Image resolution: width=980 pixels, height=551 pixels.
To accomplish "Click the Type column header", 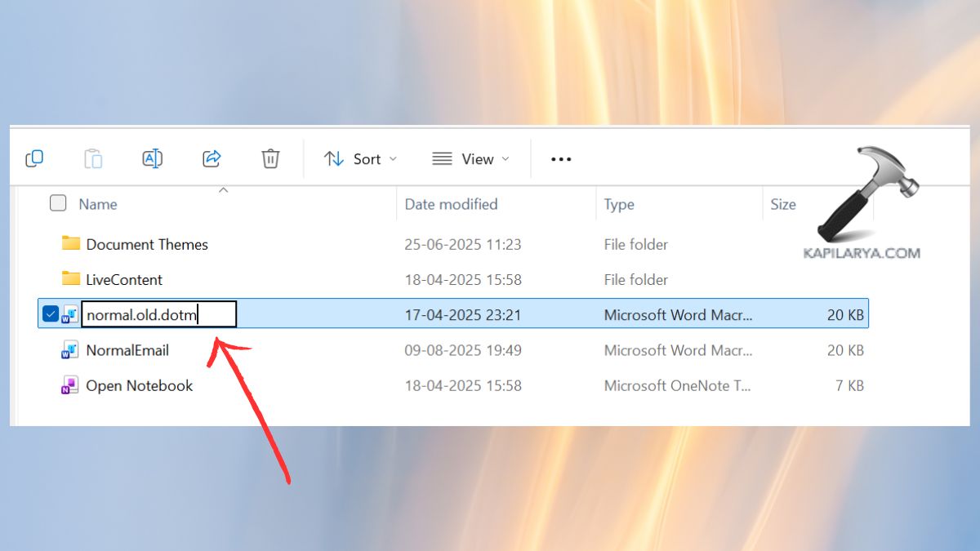I will coord(618,204).
